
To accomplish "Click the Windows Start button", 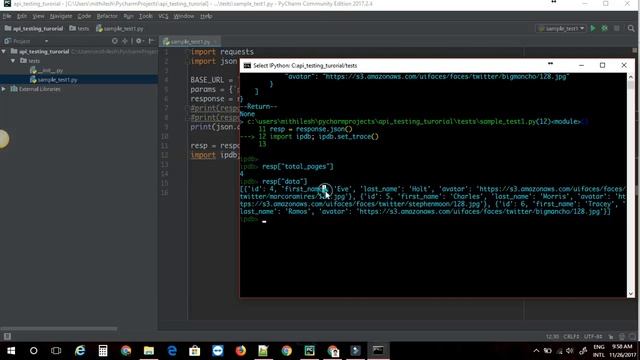I will pyautogui.click(x=11, y=351).
